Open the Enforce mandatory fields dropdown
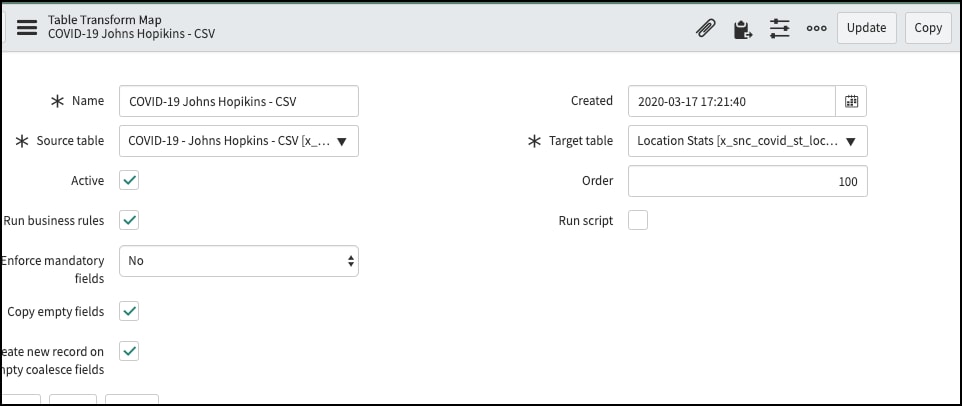 coord(239,261)
